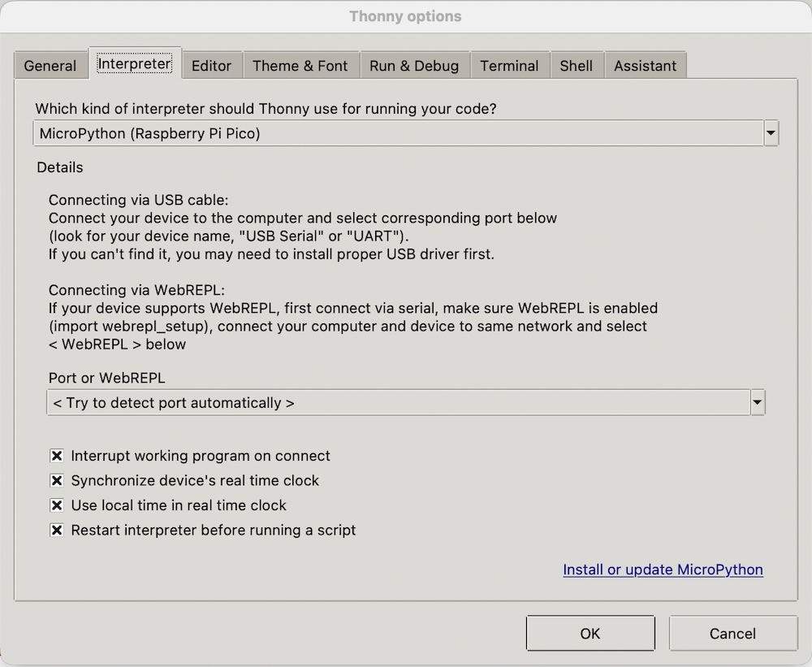The width and height of the screenshot is (812, 667).
Task: Open the Editor tab
Action: (x=211, y=66)
